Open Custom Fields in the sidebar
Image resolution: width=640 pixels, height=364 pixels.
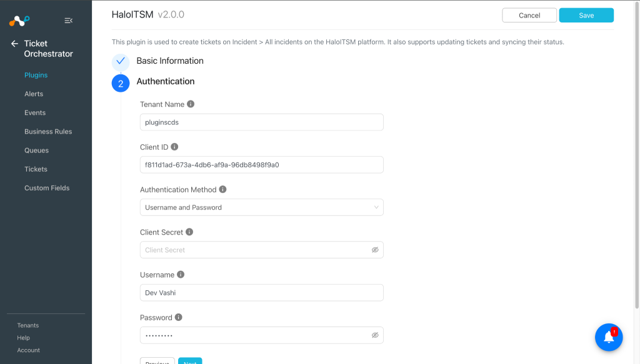pos(46,188)
